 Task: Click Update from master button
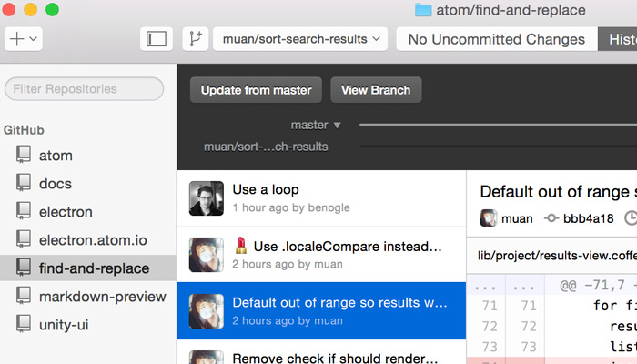tap(256, 90)
